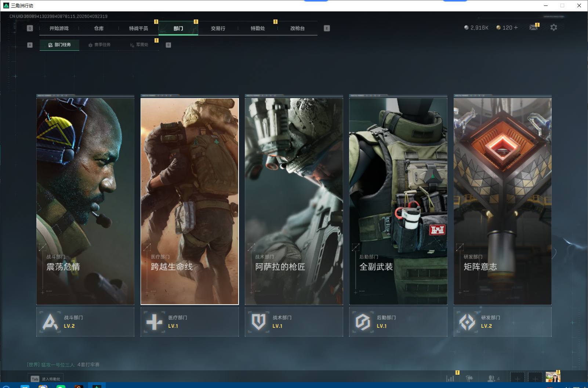
Task: Click the plus next to 120 currency
Action: coord(516,28)
